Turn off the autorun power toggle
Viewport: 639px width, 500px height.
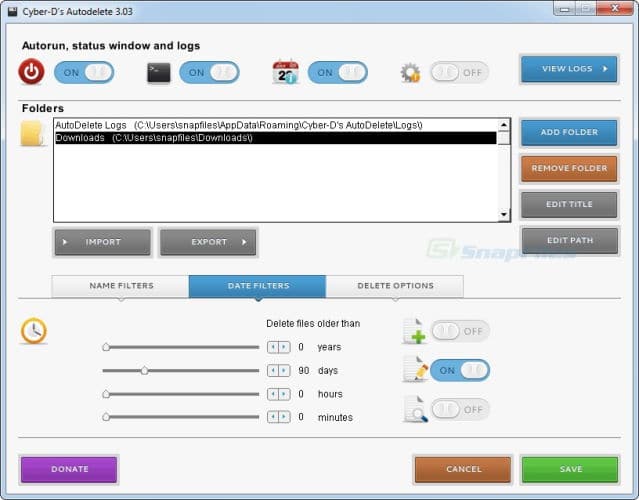[x=84, y=72]
